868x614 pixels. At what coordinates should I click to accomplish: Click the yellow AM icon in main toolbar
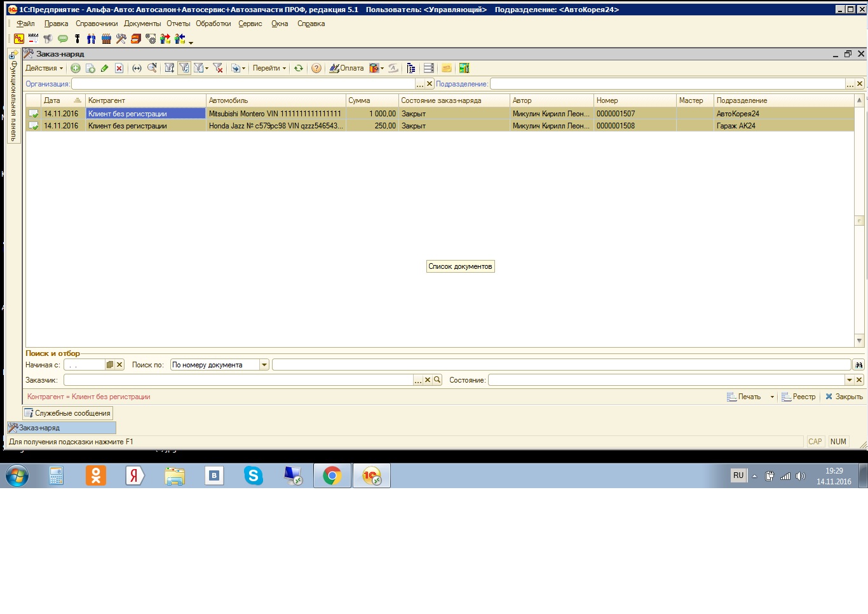click(19, 39)
